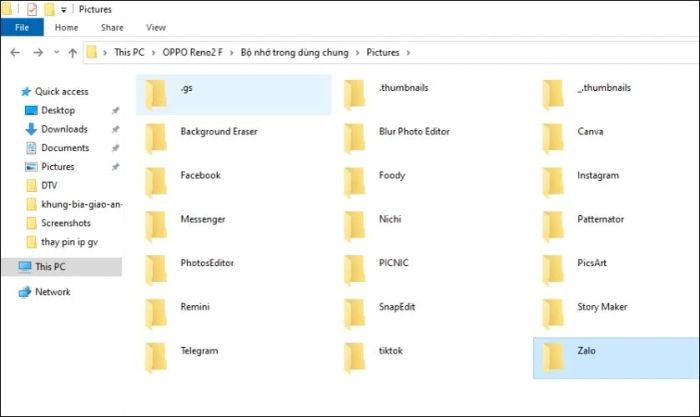This screenshot has width=700, height=417.
Task: Switch to the Share ribbon tab
Action: click(x=112, y=28)
